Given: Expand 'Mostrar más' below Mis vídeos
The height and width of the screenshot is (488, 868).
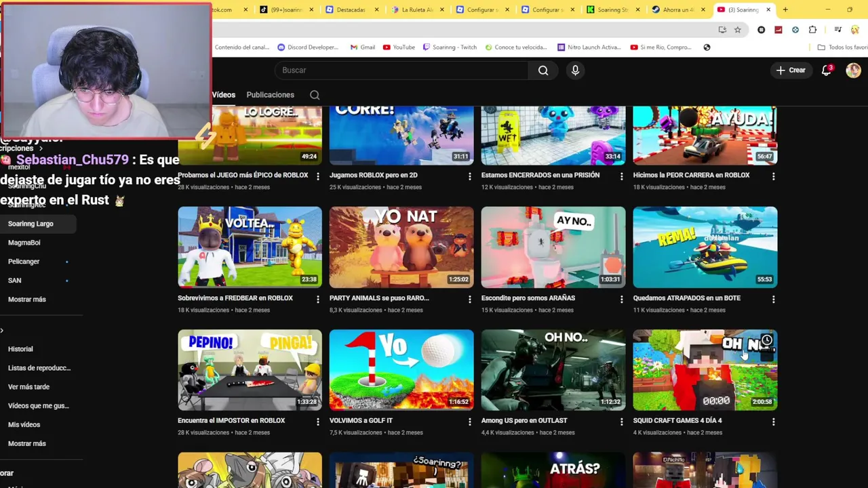Looking at the screenshot, I should pos(27,443).
